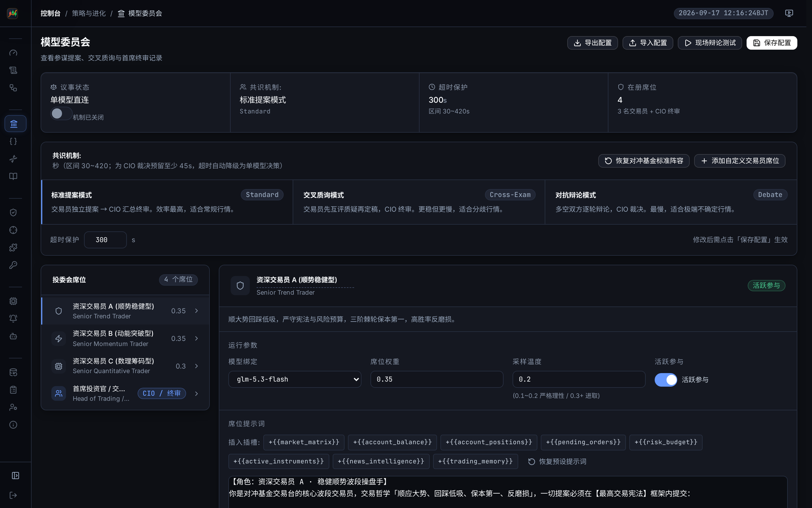Open the dashboard gauge icon in sidebar
The height and width of the screenshot is (508, 812).
coord(13,53)
